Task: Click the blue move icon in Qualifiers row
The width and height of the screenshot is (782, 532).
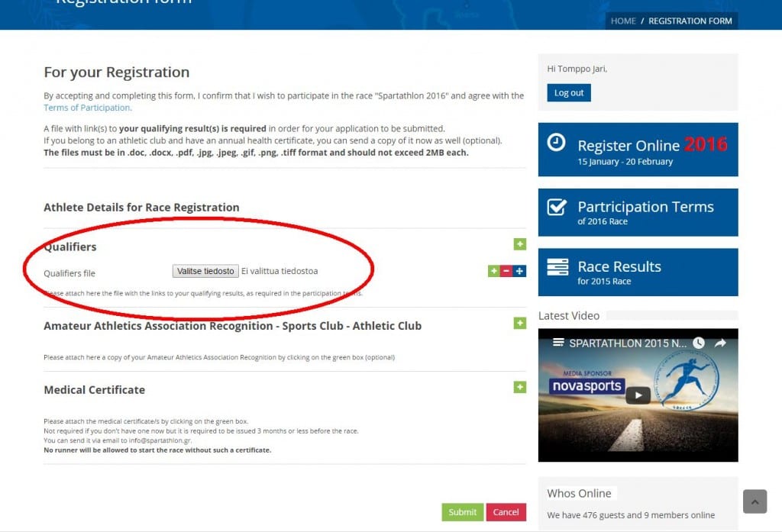Action: tap(519, 271)
